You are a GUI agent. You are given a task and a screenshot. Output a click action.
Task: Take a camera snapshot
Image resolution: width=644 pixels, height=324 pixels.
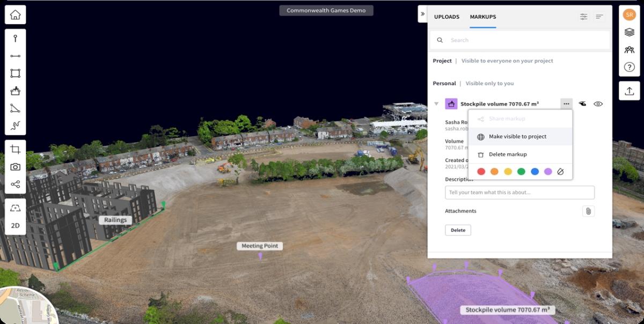[15, 167]
